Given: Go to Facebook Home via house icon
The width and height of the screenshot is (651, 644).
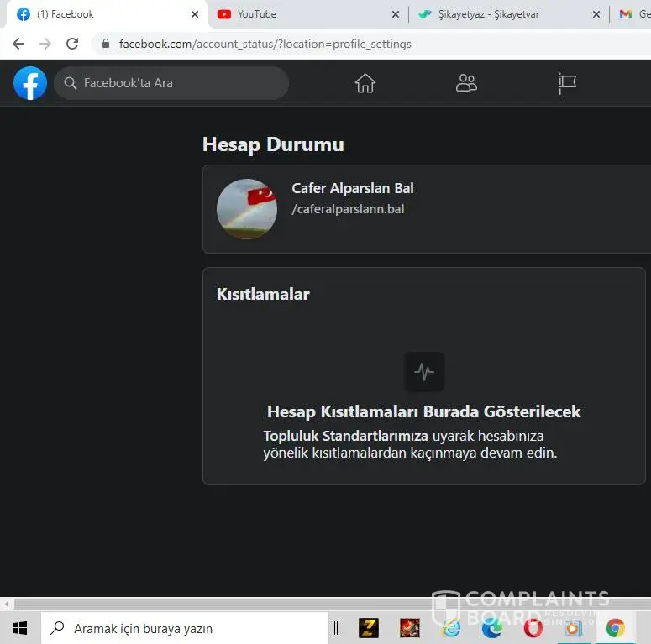Looking at the screenshot, I should [x=365, y=83].
